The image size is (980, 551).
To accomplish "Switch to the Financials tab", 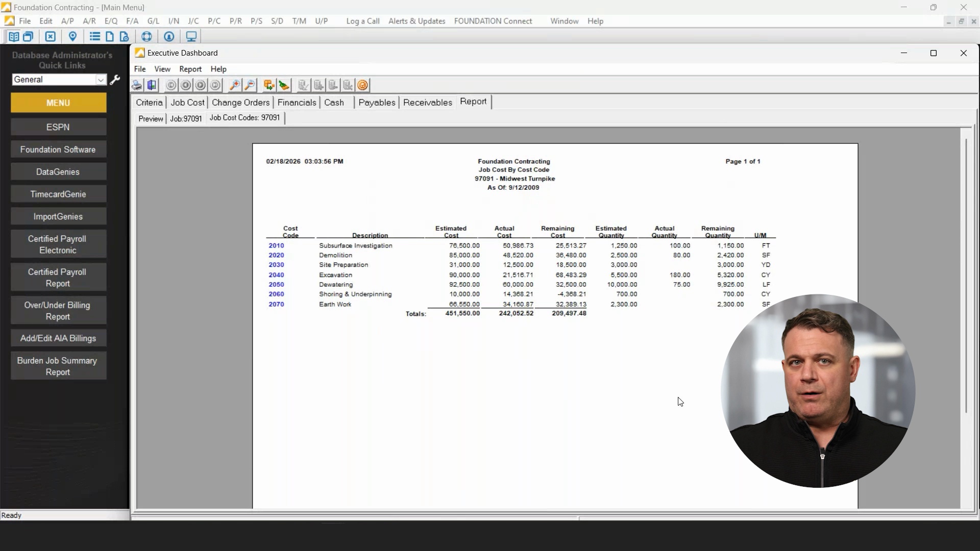I will (x=297, y=103).
